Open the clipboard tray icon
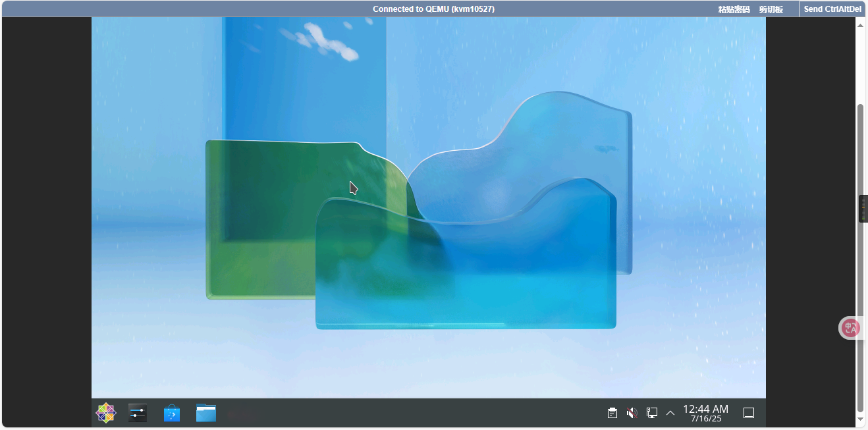 (x=612, y=413)
